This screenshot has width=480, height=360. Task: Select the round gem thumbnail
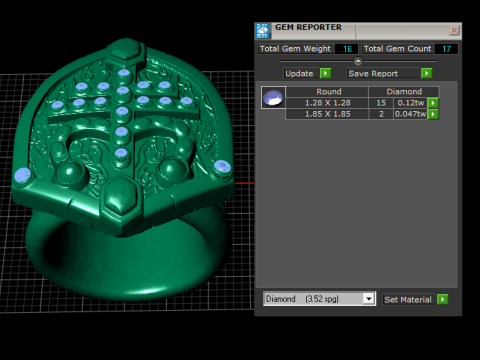pos(273,98)
